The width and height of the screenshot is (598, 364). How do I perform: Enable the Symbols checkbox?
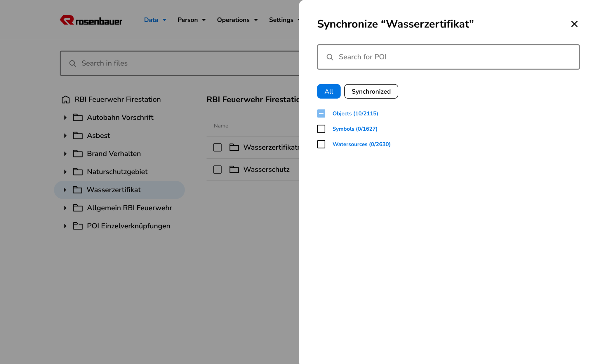click(321, 129)
